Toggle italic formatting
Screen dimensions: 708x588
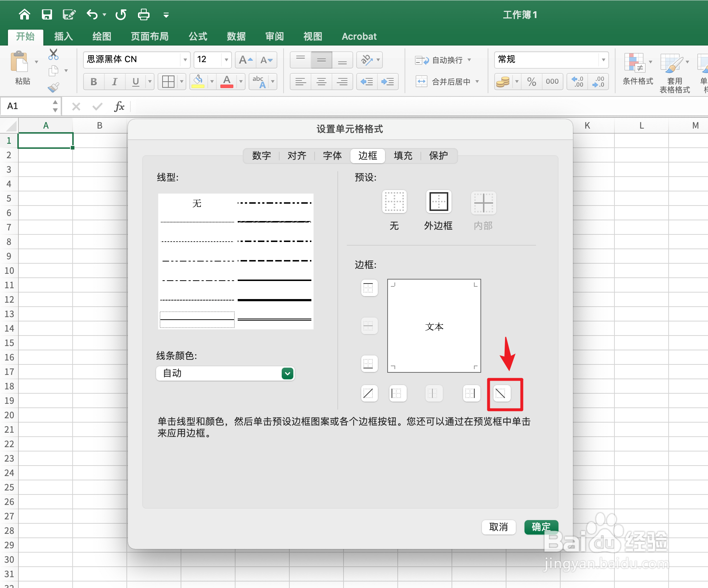115,81
